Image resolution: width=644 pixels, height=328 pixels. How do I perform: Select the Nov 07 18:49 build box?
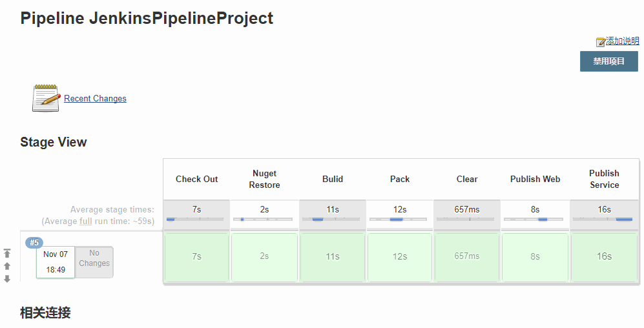[56, 262]
